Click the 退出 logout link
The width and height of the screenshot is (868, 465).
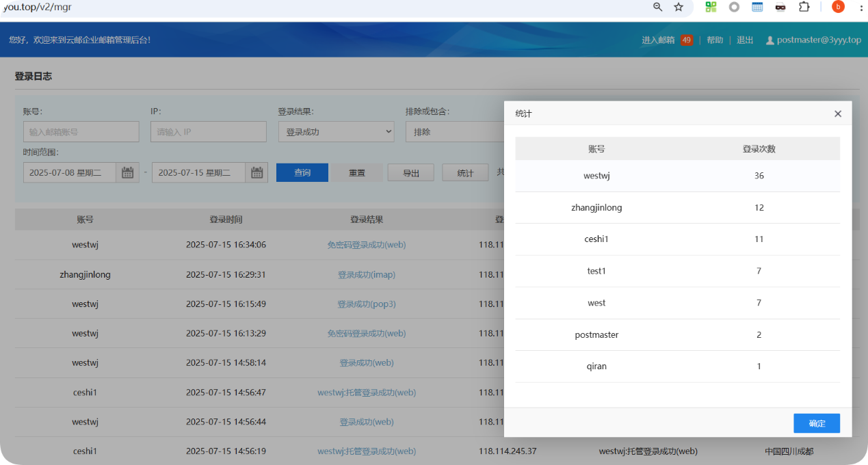pos(745,40)
